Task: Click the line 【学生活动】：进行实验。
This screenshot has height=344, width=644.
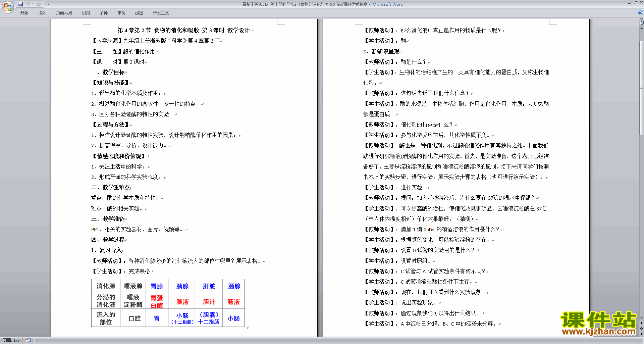Action: coord(395,187)
